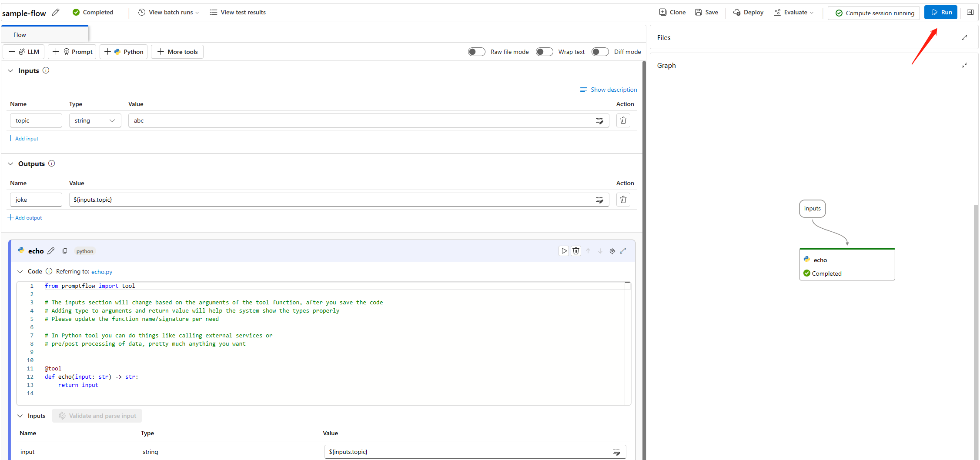This screenshot has width=980, height=460.
Task: Deploy the flow
Action: click(x=748, y=12)
